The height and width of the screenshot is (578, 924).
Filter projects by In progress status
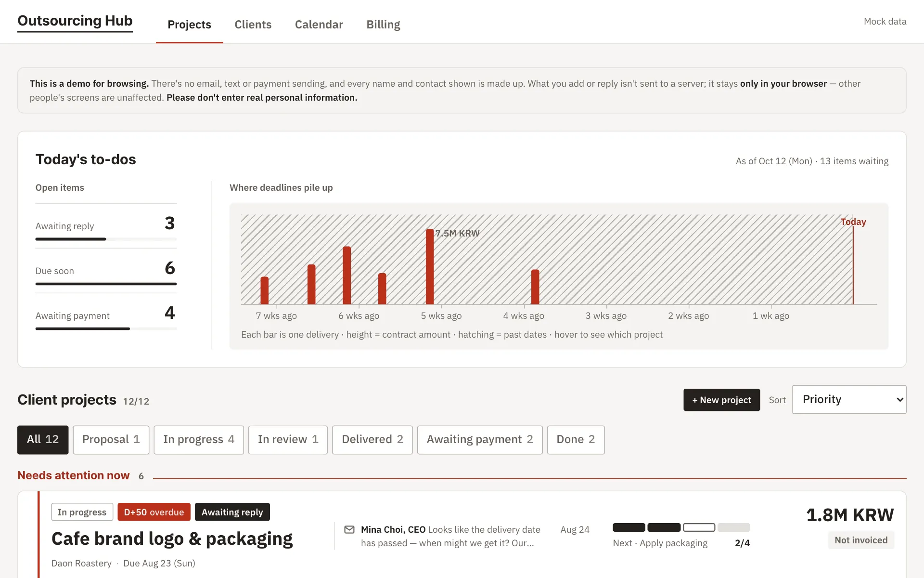point(199,439)
